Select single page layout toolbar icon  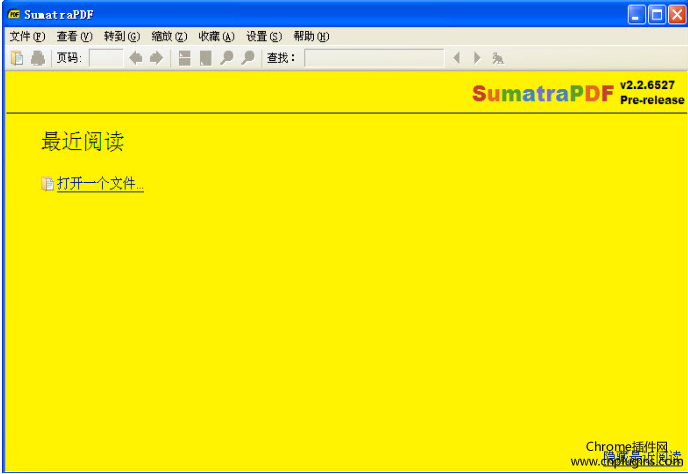click(205, 58)
